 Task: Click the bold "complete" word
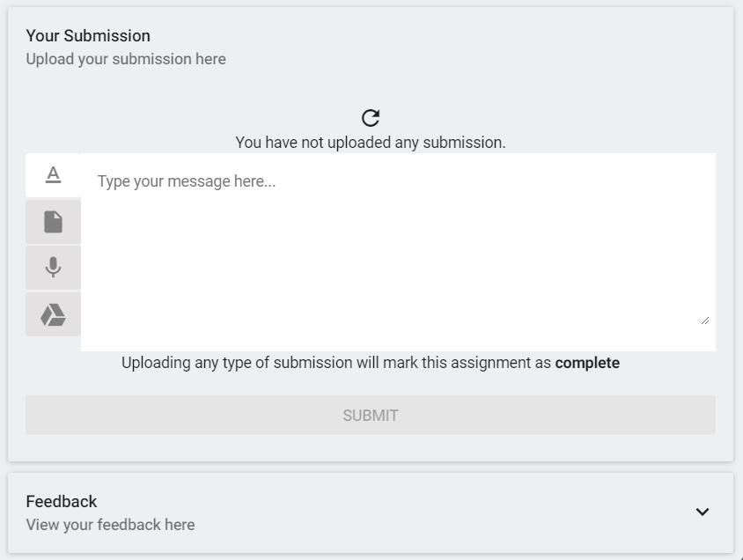(x=587, y=363)
